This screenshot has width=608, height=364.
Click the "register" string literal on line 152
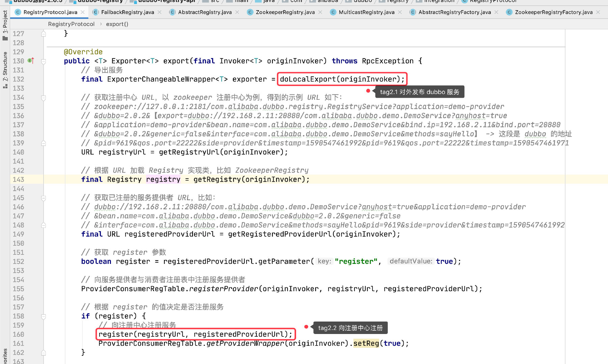(356, 262)
